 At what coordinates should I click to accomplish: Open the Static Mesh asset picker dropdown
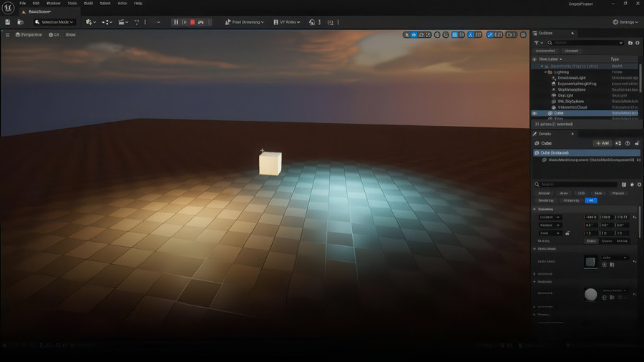pyautogui.click(x=614, y=258)
